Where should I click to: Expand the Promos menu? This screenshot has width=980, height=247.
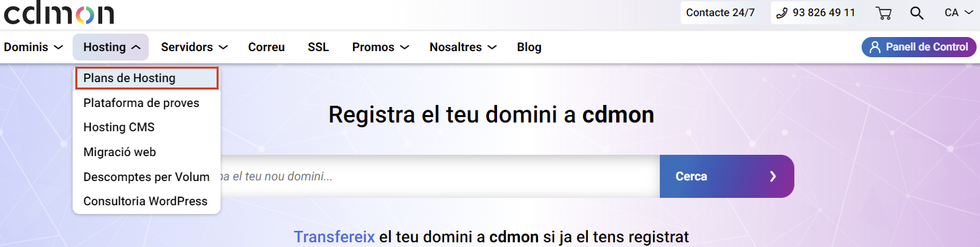click(x=381, y=47)
